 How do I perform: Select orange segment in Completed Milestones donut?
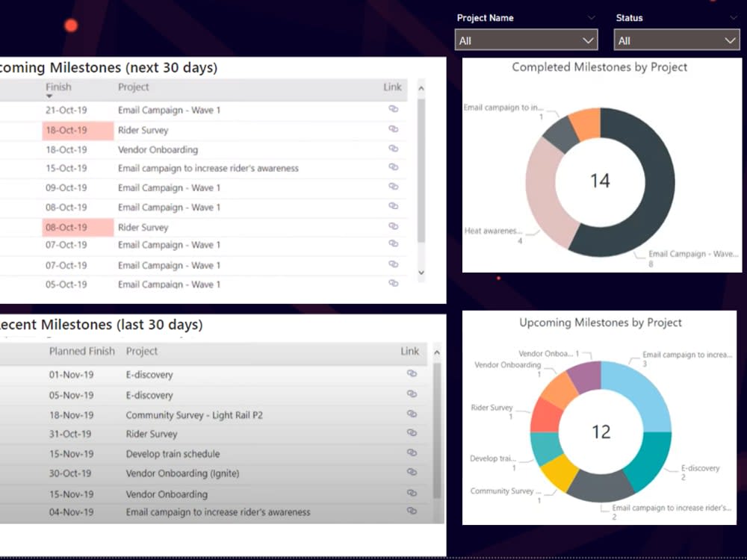586,124
